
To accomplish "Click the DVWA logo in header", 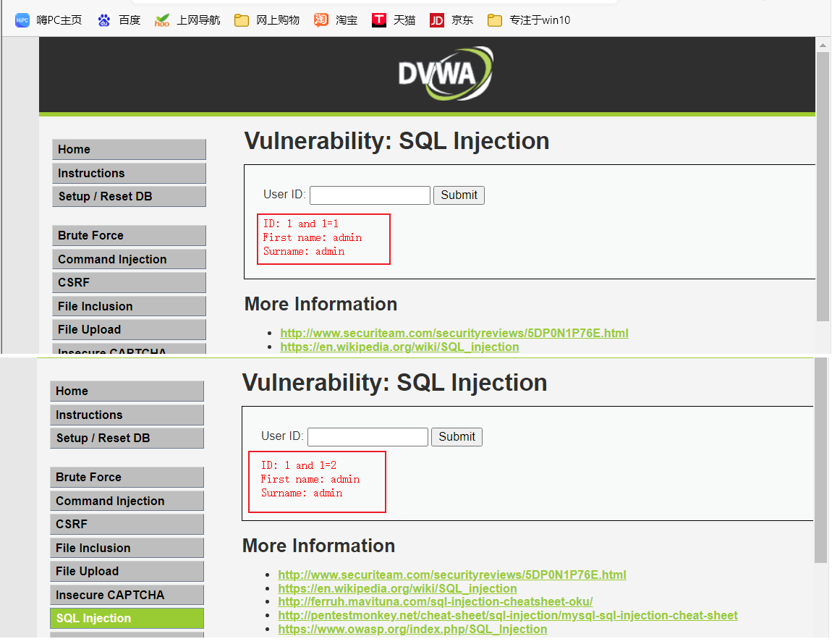I will pyautogui.click(x=446, y=73).
